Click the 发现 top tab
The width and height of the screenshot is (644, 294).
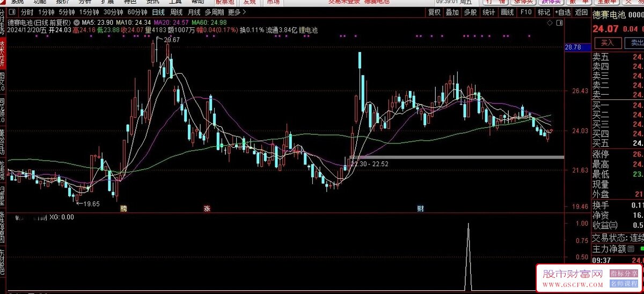click(250, 2)
